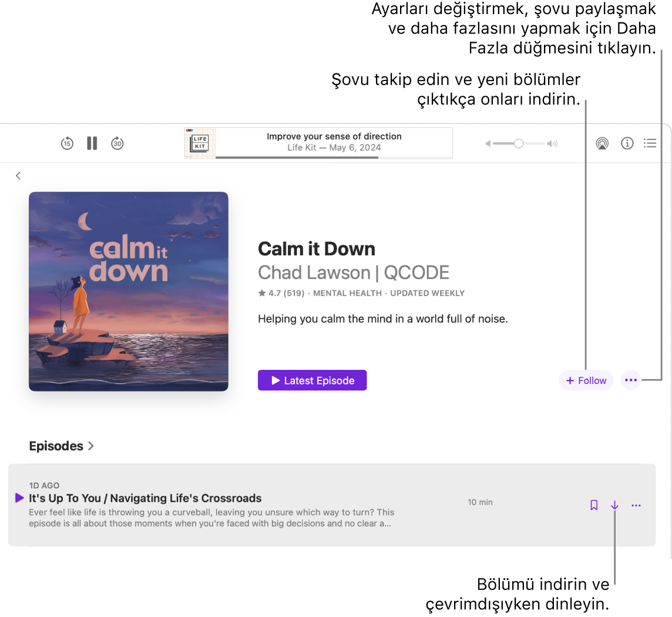
Task: Click the AirPlay icon
Action: [602, 143]
